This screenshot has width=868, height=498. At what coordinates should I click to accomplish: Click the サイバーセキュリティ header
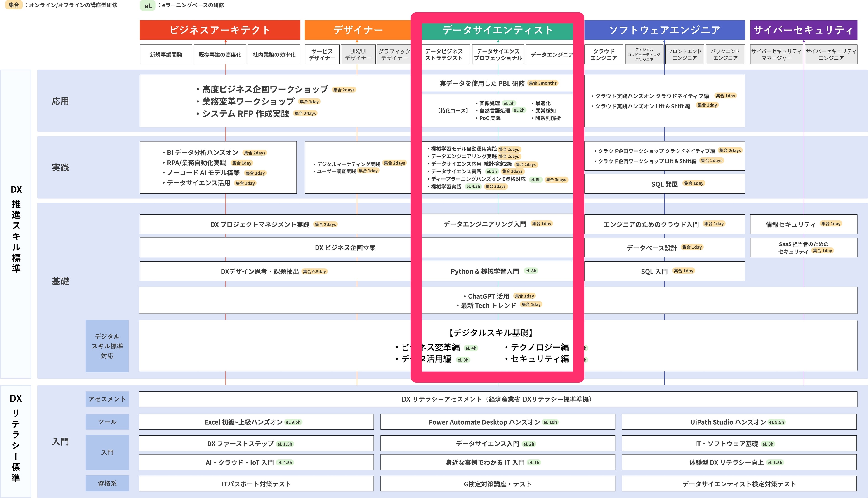pyautogui.click(x=803, y=30)
